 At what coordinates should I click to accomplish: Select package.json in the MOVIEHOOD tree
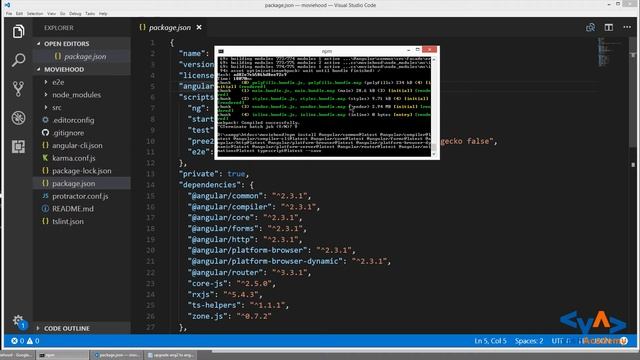click(82, 183)
